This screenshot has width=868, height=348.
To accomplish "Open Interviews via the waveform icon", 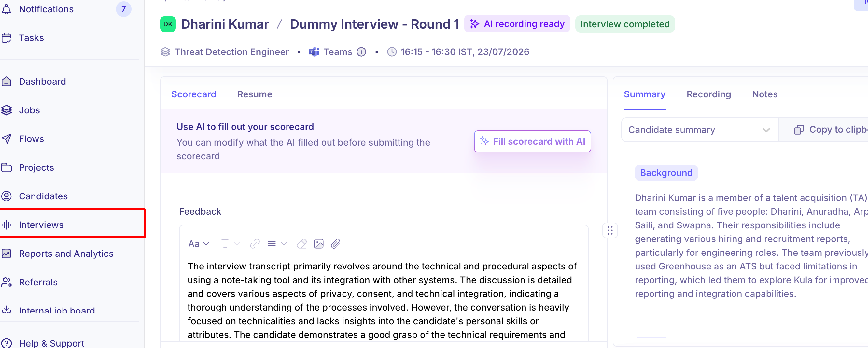I will (x=7, y=225).
